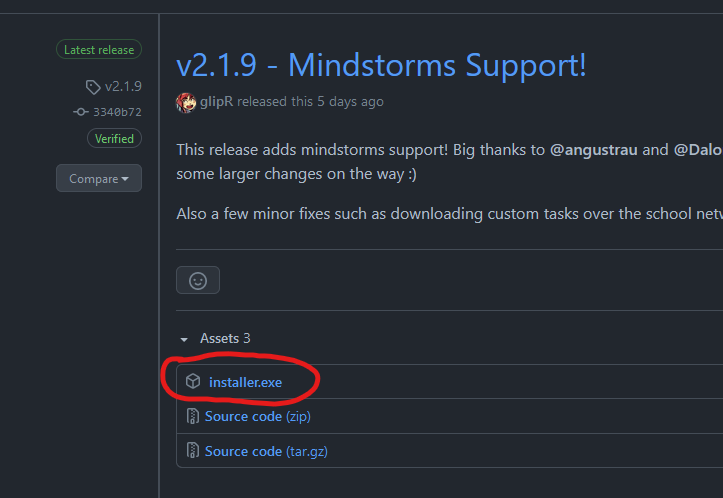Click the Latest release label
This screenshot has width=723, height=498.
(99, 49)
